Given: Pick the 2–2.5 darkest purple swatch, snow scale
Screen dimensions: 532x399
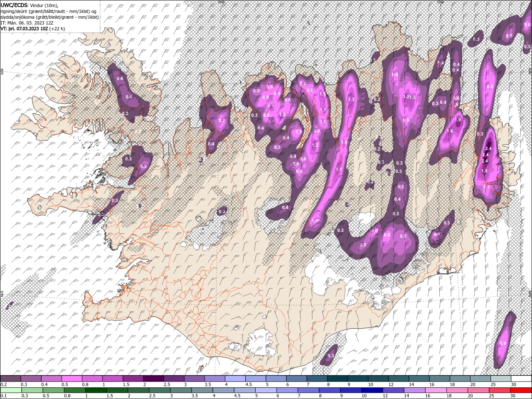Looking at the screenshot, I should [x=153, y=379].
